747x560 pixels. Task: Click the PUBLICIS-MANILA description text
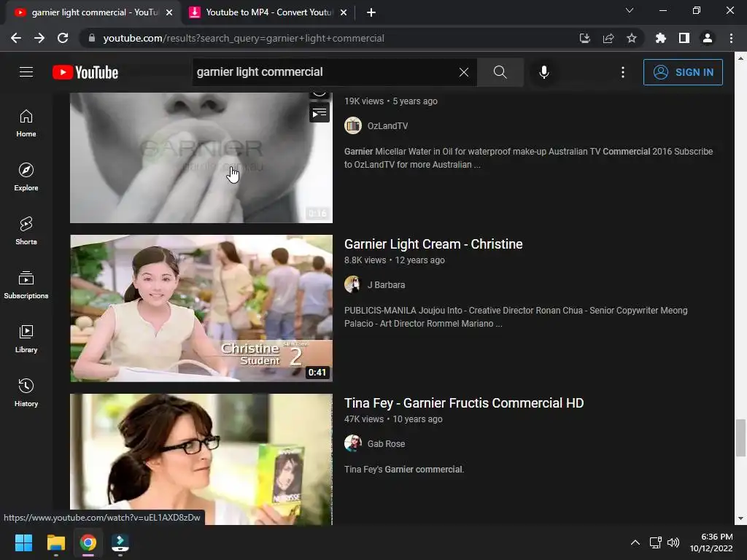tap(516, 316)
